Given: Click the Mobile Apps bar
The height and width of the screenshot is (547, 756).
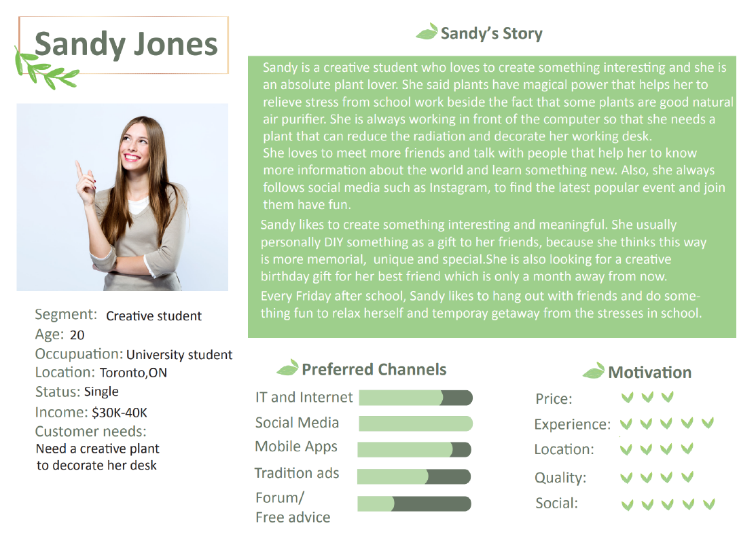Looking at the screenshot, I should 414,450.
